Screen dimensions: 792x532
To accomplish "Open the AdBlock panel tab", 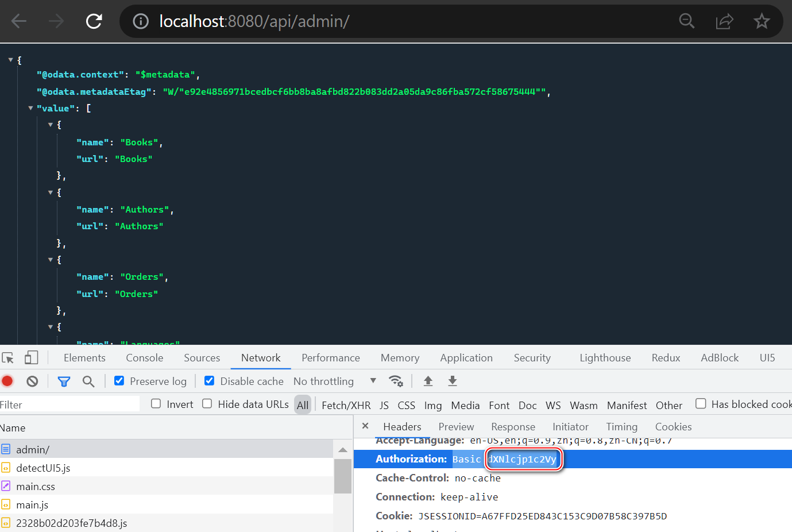I will click(720, 358).
